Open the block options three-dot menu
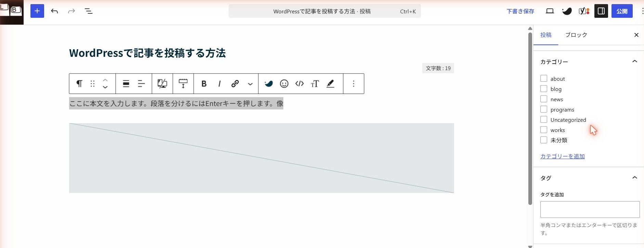 (353, 83)
